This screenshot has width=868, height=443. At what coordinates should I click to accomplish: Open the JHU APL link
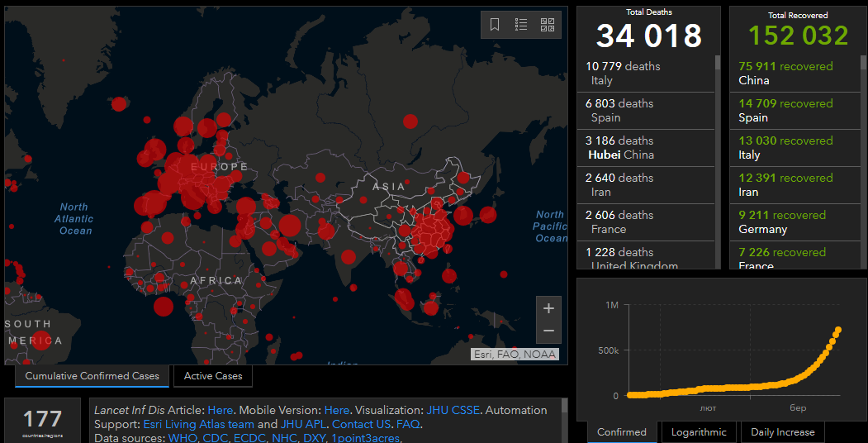click(x=303, y=425)
